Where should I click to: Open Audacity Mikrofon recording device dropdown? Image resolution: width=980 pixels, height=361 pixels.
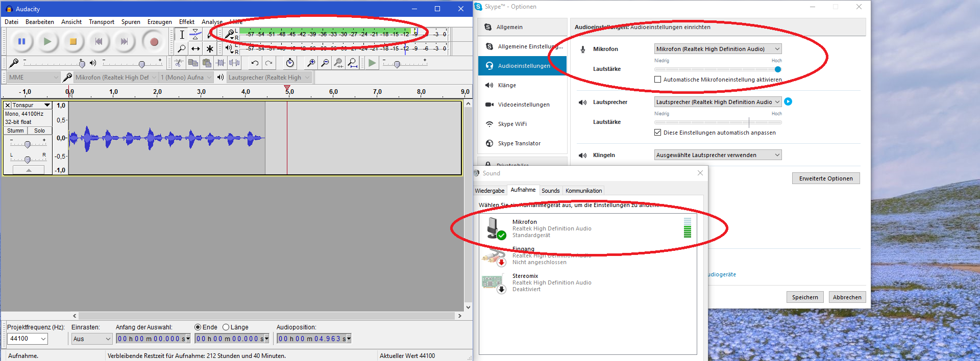[115, 78]
